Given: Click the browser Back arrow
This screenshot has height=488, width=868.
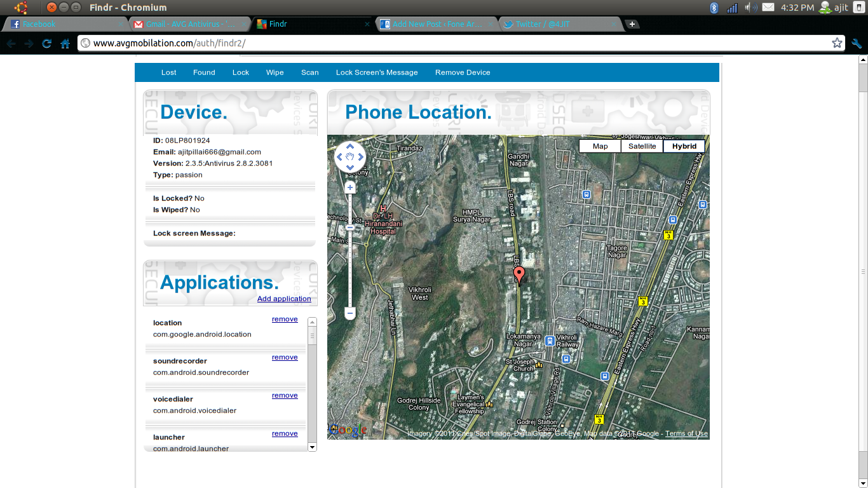Looking at the screenshot, I should click(x=11, y=43).
